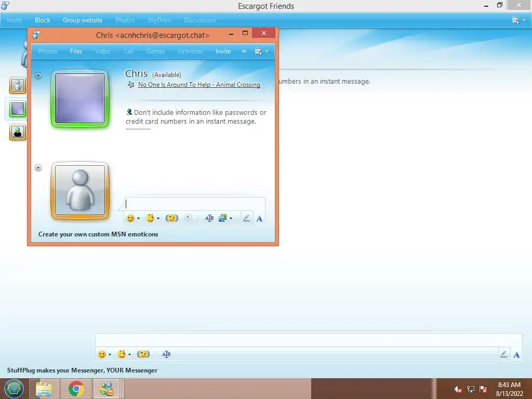This screenshot has height=399, width=532.
Task: Click Call in Chris chat toolbar
Action: [128, 51]
